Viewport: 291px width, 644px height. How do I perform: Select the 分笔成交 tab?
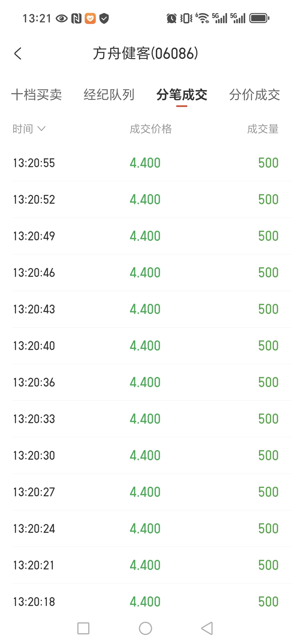pyautogui.click(x=182, y=95)
